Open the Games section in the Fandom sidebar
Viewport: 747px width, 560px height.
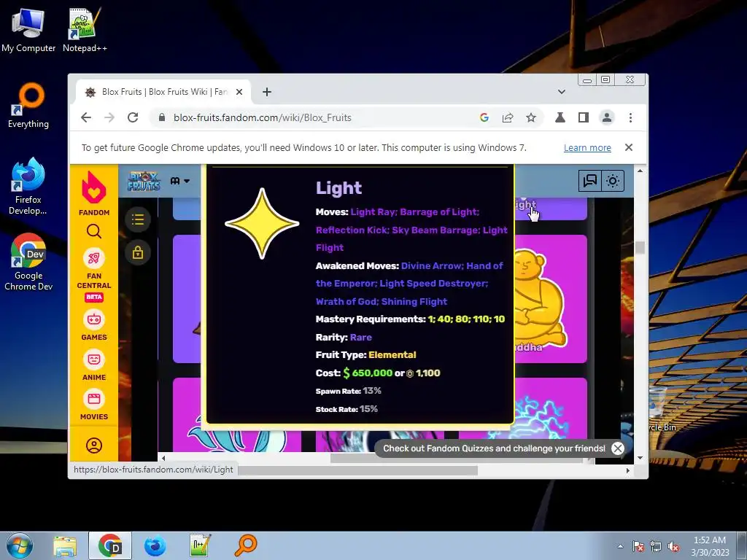pos(94,325)
